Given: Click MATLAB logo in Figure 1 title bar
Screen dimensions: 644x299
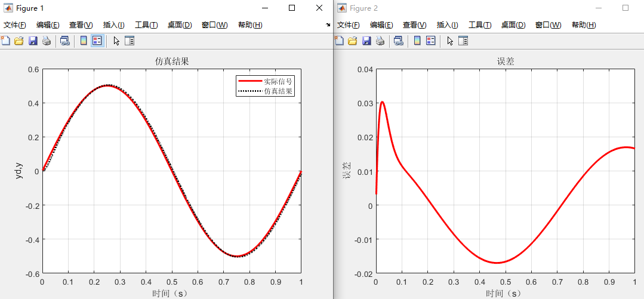Looking at the screenshot, I should click(8, 8).
